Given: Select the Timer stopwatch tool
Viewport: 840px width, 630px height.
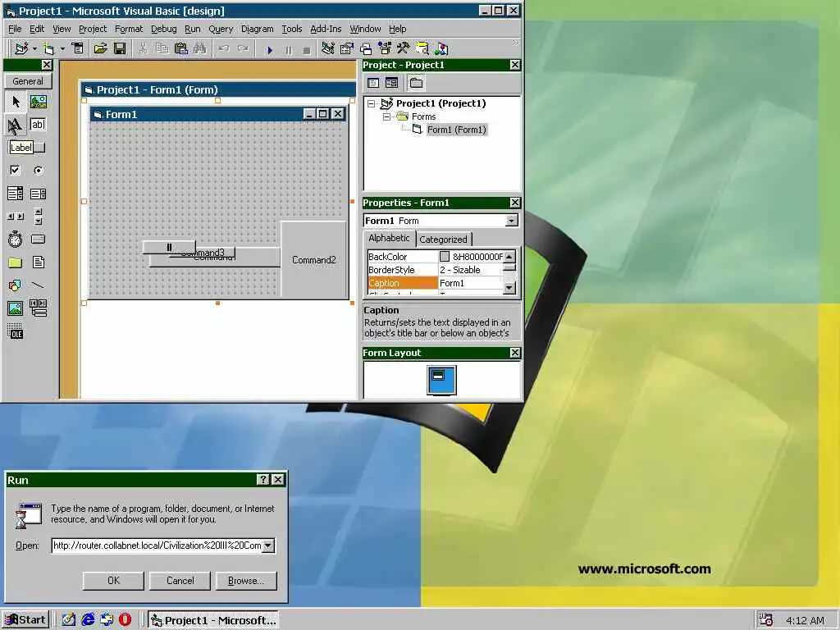Looking at the screenshot, I should (x=15, y=239).
